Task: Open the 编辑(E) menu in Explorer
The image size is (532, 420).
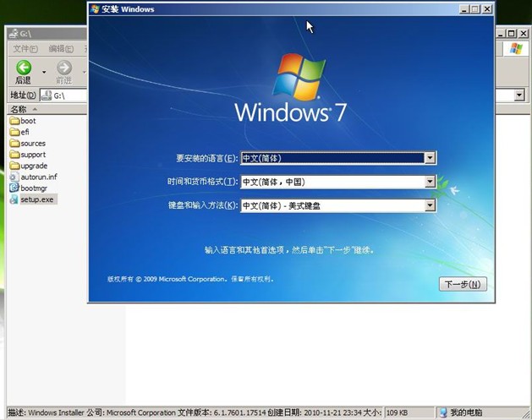Action: (61, 49)
